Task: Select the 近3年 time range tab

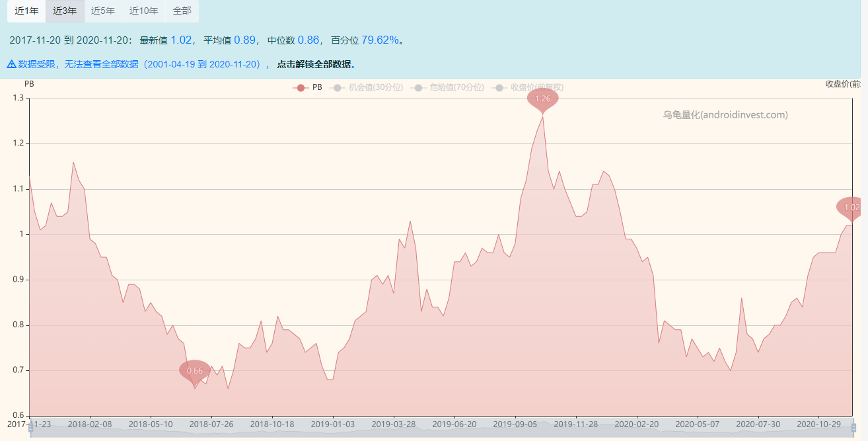Action: (x=65, y=11)
